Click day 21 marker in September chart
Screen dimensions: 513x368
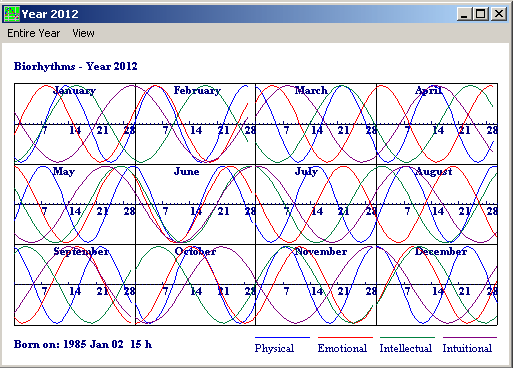click(102, 292)
